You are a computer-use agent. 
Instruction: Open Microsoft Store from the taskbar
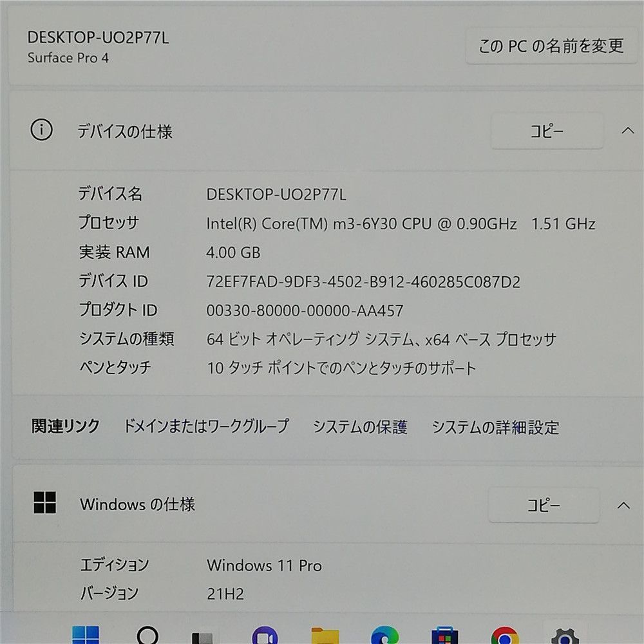444,635
